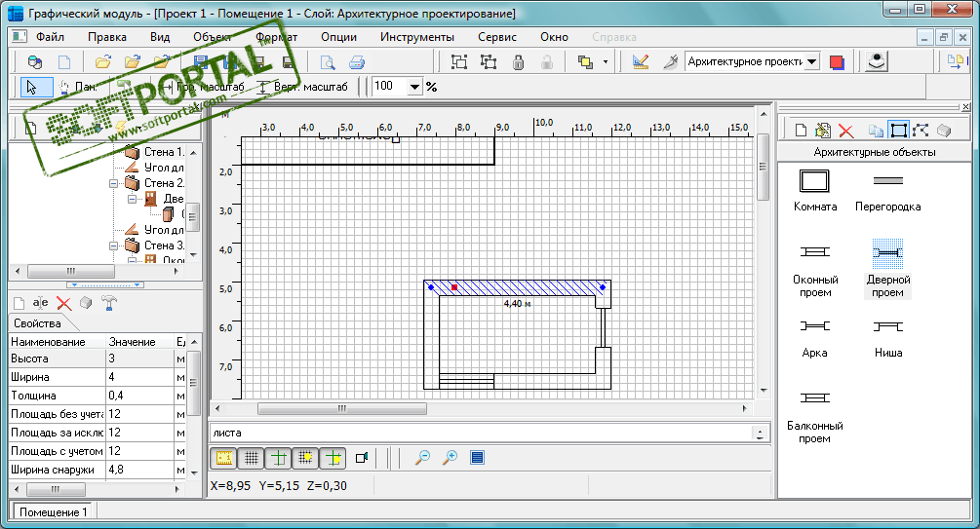The width and height of the screenshot is (980, 529).
Task: Click new page icon in objects panel
Action: (x=801, y=131)
